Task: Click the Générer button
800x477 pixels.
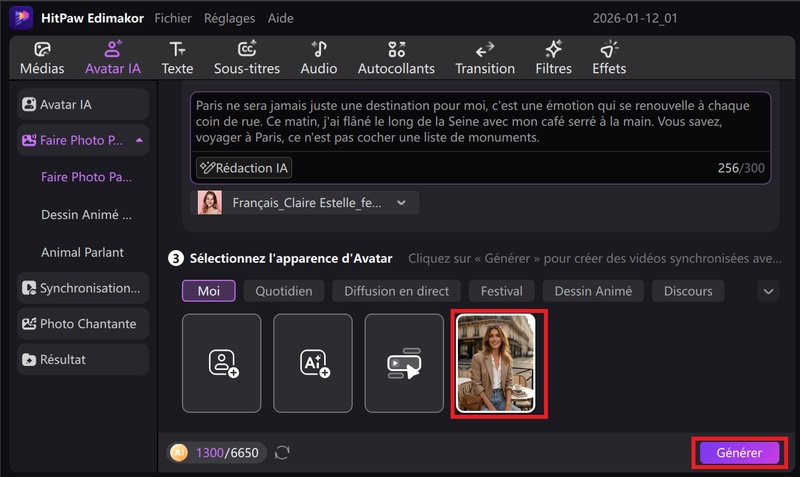Action: (x=739, y=453)
